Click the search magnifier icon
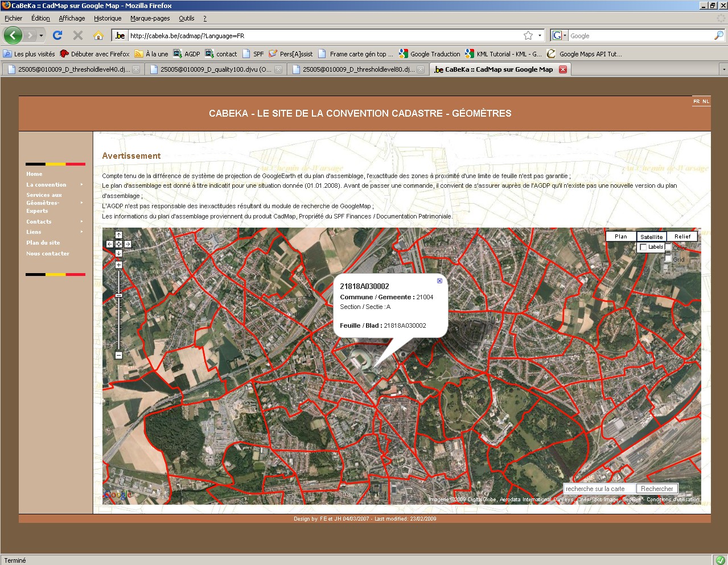The height and width of the screenshot is (565, 728). pyautogui.click(x=719, y=35)
